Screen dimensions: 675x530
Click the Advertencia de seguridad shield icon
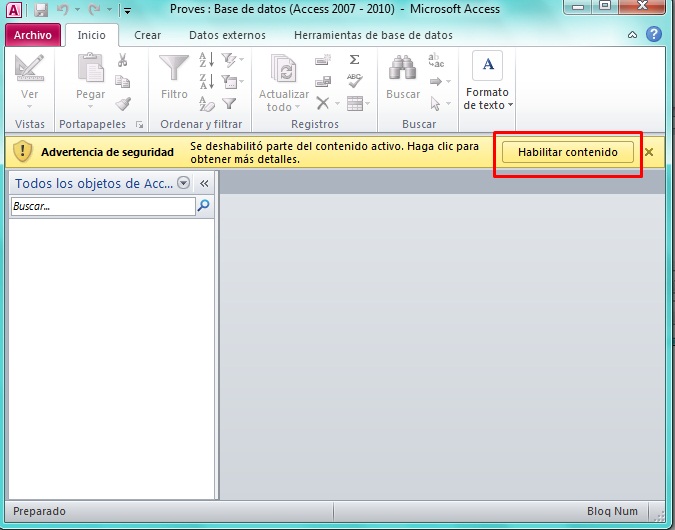[x=22, y=151]
